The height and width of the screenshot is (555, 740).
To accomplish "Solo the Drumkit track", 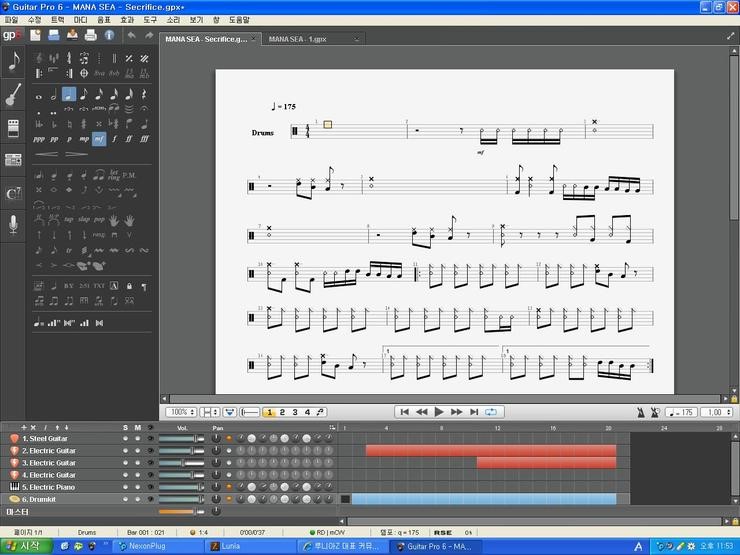I will pos(126,499).
